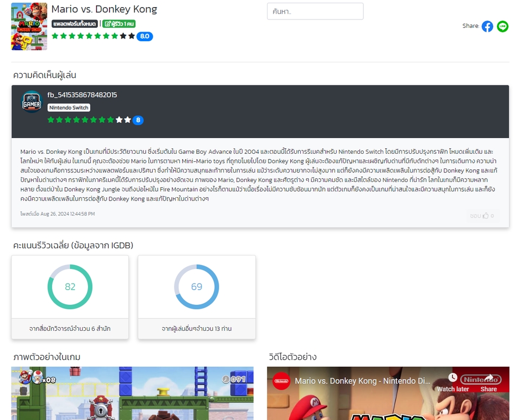The image size is (522, 420).
Task: Select the Nintendo Switch platform tag
Action: pyautogui.click(x=69, y=108)
